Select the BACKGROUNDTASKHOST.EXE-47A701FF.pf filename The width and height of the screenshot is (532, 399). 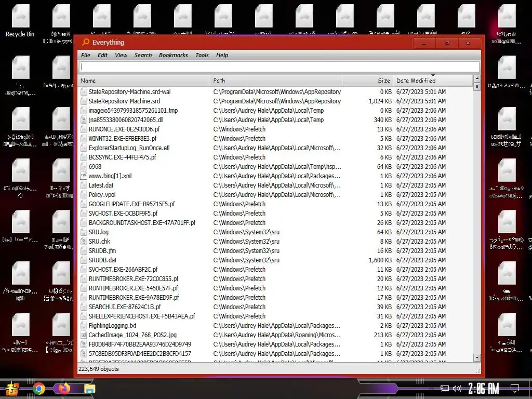[x=142, y=222]
